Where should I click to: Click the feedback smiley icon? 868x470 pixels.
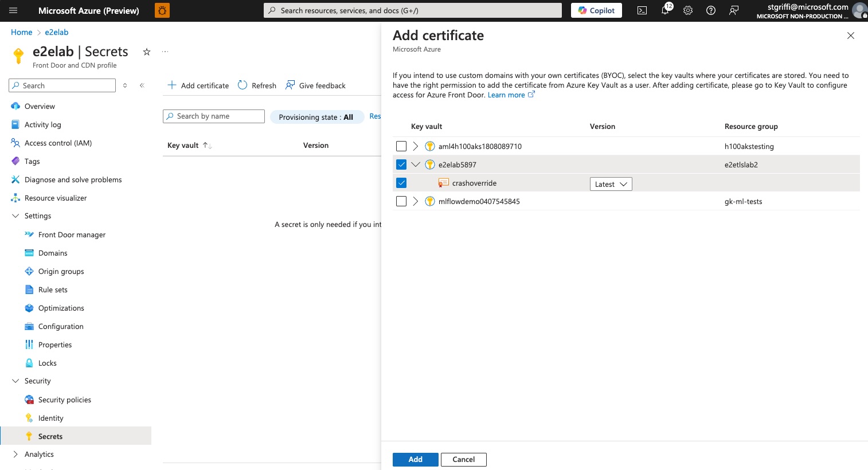[734, 10]
